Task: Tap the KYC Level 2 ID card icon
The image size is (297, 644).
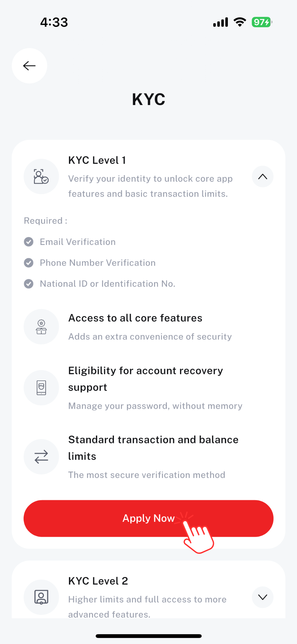Action: 41,597
